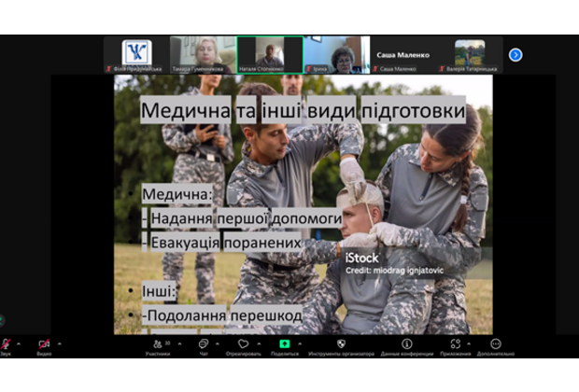Viewport: 579px width, 392px height.
Task: Click the muted mic icon on Ірина tile
Action: click(309, 69)
